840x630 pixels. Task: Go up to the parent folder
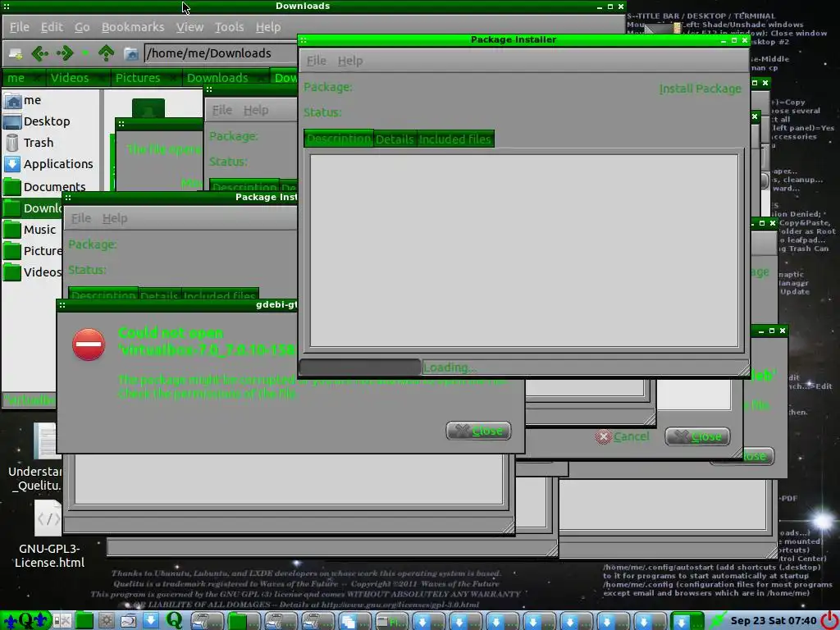click(106, 53)
